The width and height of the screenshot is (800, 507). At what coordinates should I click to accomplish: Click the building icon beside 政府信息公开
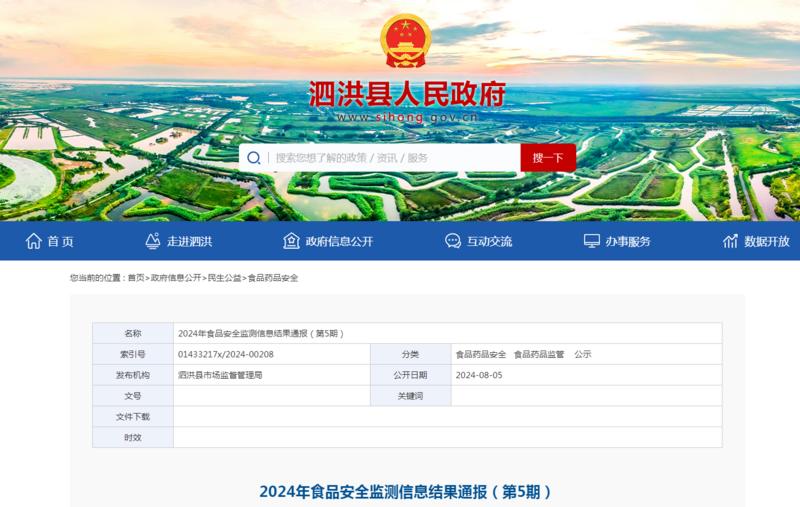tap(291, 241)
